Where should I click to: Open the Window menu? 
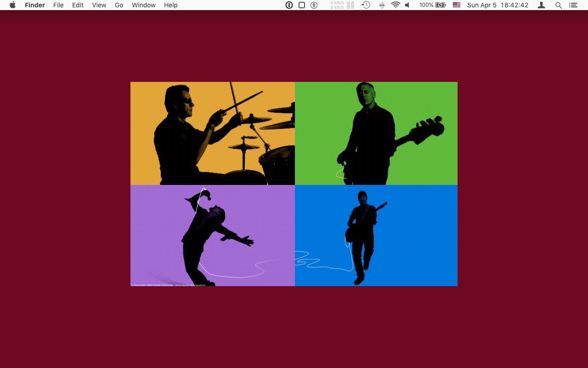(143, 5)
